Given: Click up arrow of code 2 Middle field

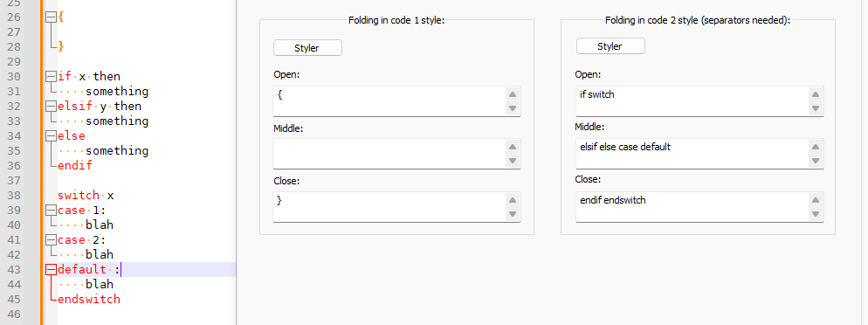Looking at the screenshot, I should [x=816, y=147].
